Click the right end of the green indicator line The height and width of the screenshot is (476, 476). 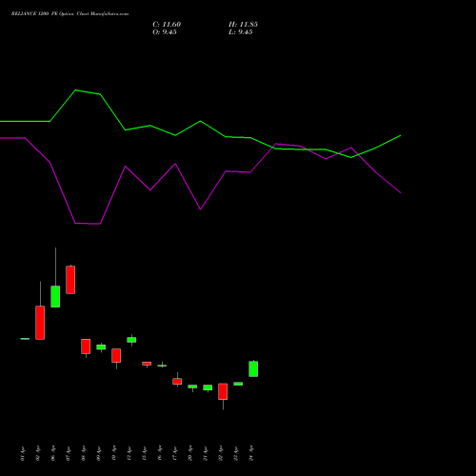click(401, 135)
